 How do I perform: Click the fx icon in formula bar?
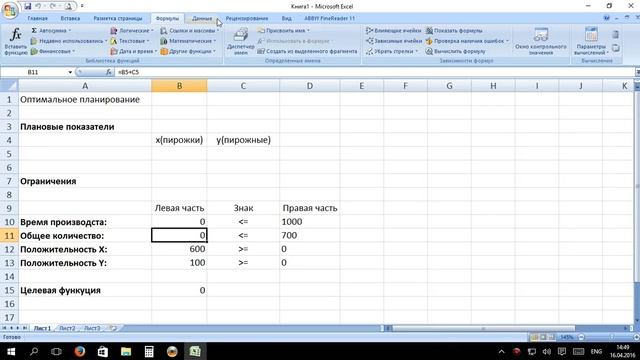pos(109,72)
